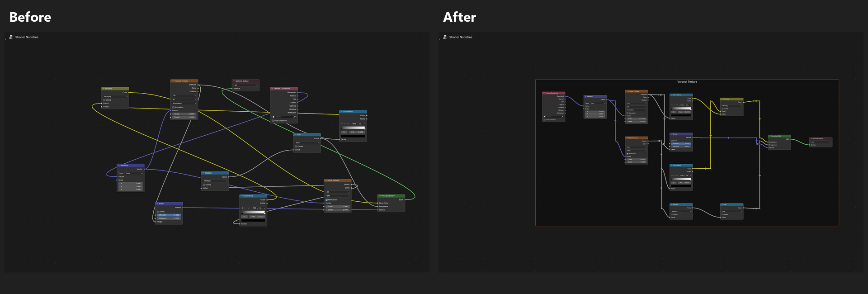Click black color swatch in Before Color Ramp beside Bump
This screenshot has height=294, width=868.
pyautogui.click(x=253, y=220)
